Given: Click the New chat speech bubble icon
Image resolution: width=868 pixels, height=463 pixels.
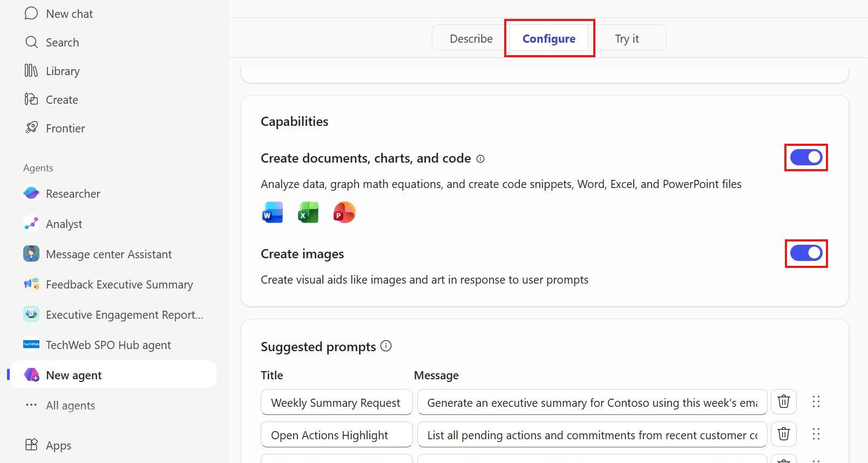Looking at the screenshot, I should pos(31,14).
